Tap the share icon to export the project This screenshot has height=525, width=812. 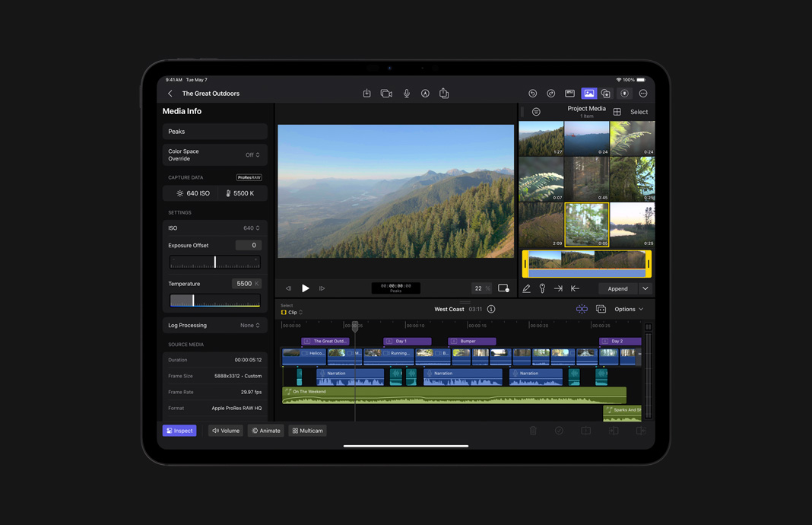coord(445,93)
